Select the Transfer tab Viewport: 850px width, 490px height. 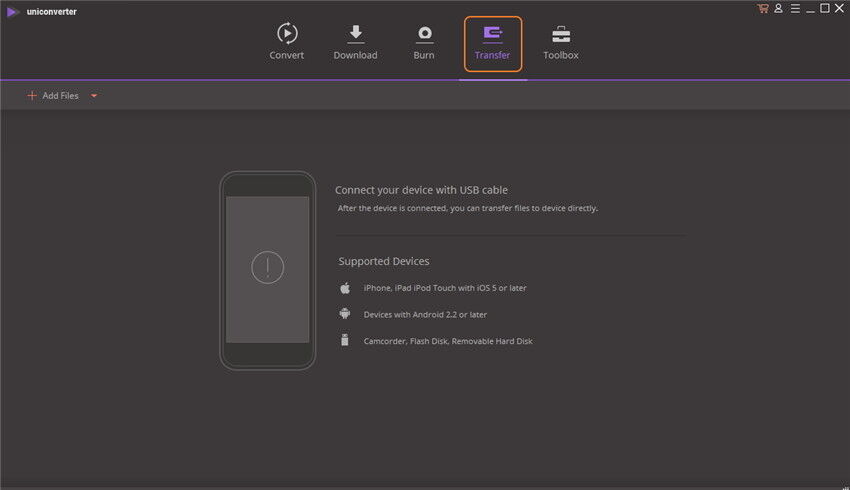coord(493,43)
